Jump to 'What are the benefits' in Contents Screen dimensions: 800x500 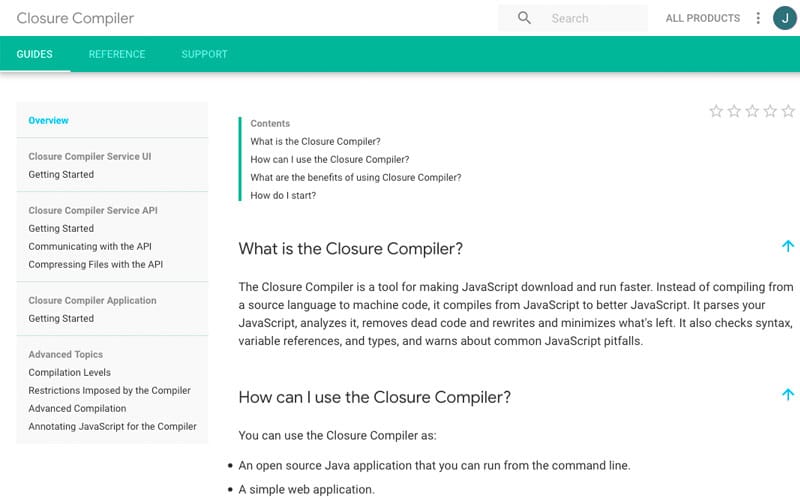pos(356,178)
